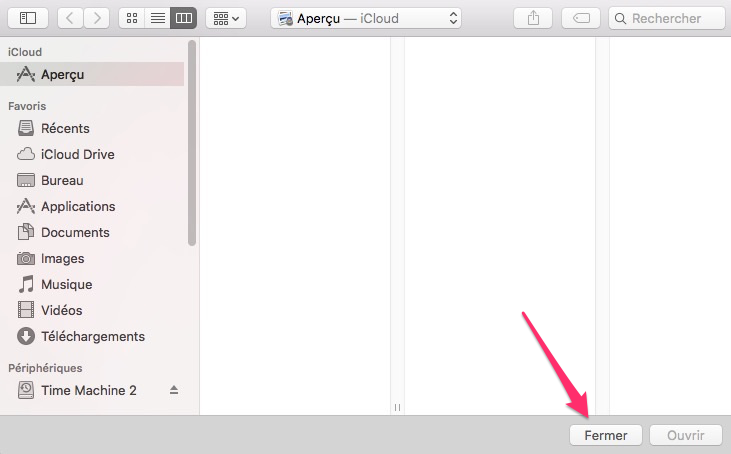Click the magnifying glass search icon
Image resolution: width=731 pixels, height=454 pixels.
point(620,19)
